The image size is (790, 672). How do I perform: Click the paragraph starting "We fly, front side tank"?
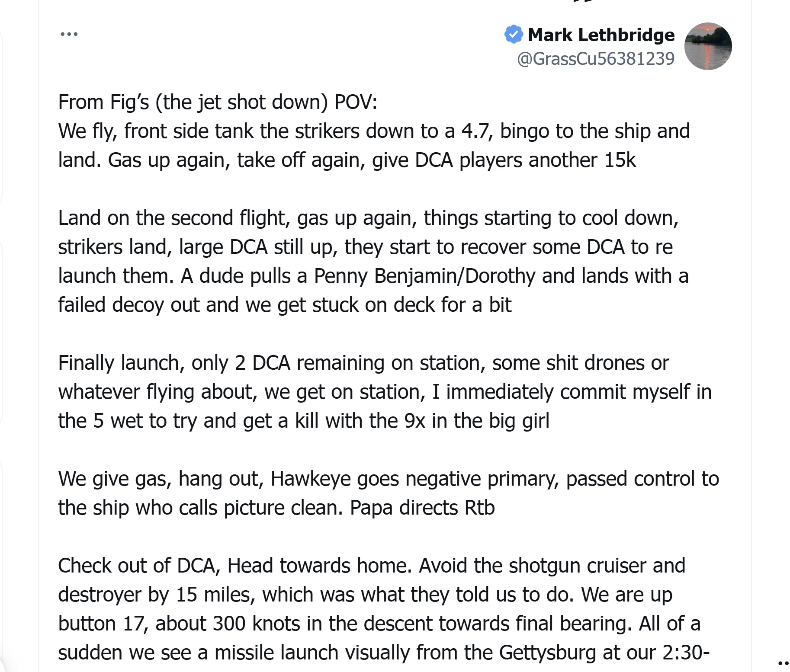[374, 145]
